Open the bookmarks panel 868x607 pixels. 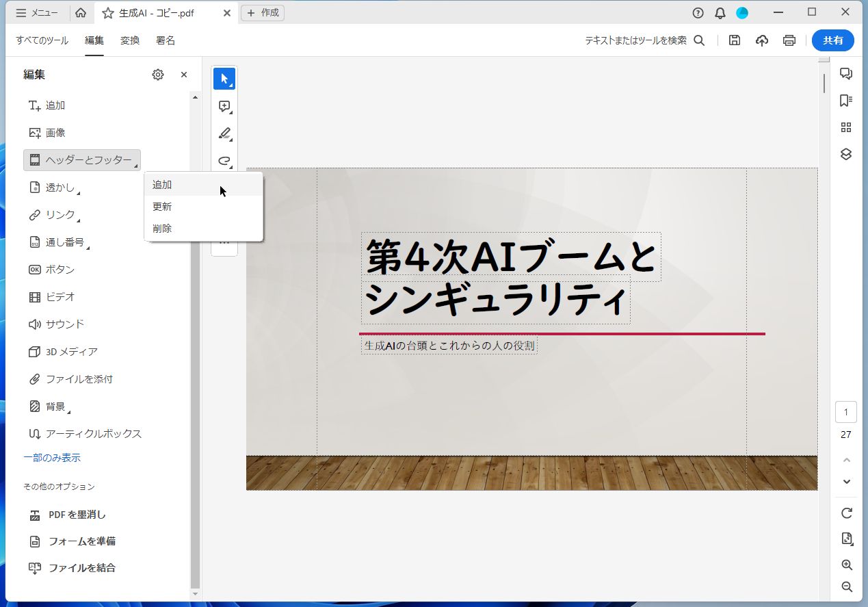pos(846,100)
